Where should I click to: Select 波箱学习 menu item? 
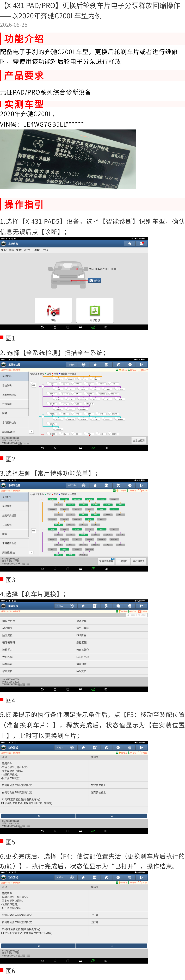point(37,650)
